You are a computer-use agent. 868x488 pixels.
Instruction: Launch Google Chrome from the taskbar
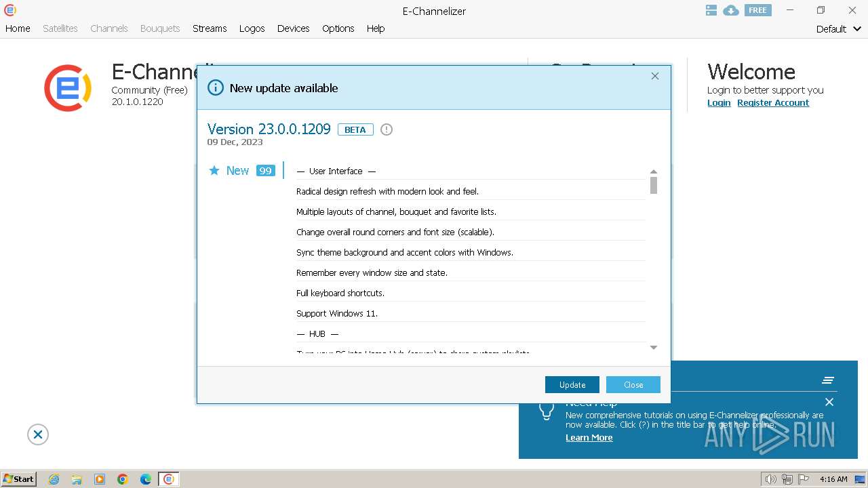[123, 479]
